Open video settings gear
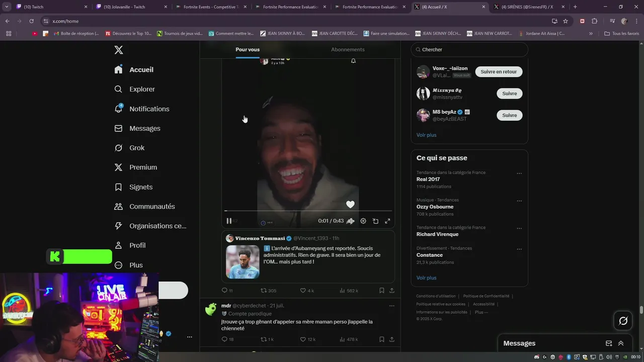 click(363, 221)
